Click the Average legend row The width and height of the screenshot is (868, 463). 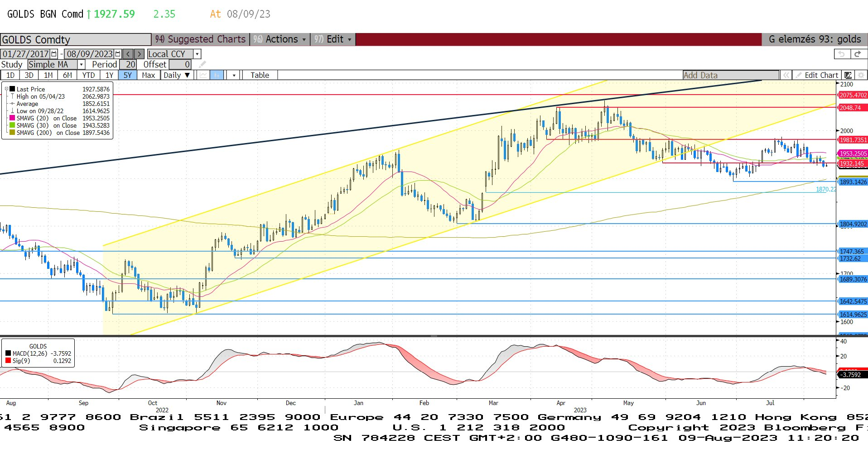[x=60, y=104]
